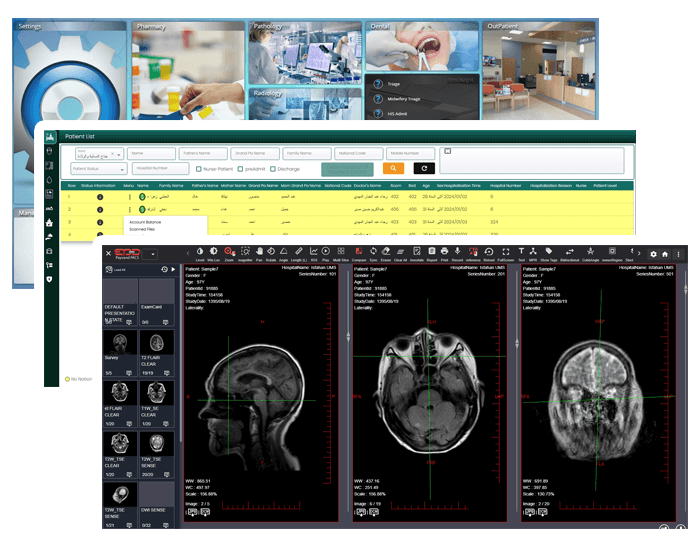This screenshot has height=542, width=700.
Task: Tick the Discharge checkbox
Action: coord(273,169)
